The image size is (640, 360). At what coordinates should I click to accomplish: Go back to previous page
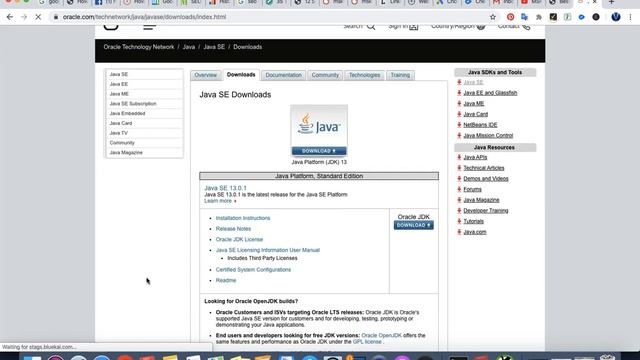(10, 17)
